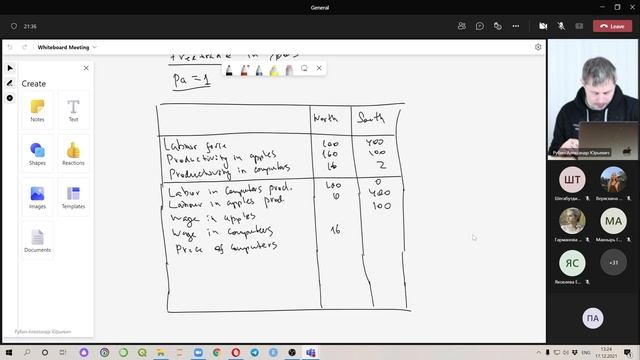Turn the camera on
640x360 pixels.
click(543, 26)
